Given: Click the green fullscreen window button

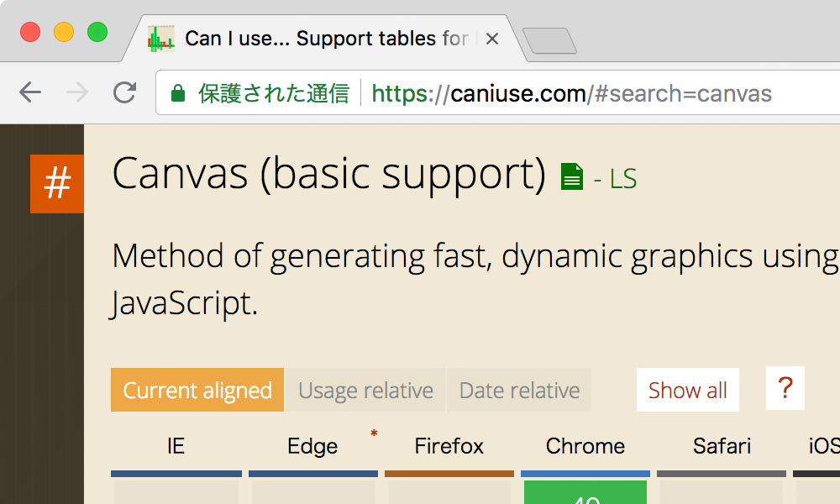Looking at the screenshot, I should (x=97, y=32).
